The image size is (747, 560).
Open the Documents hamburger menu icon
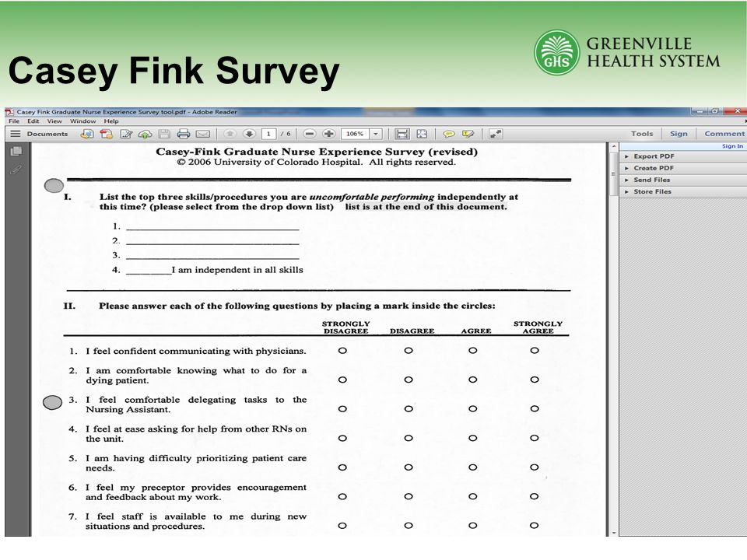click(x=16, y=134)
